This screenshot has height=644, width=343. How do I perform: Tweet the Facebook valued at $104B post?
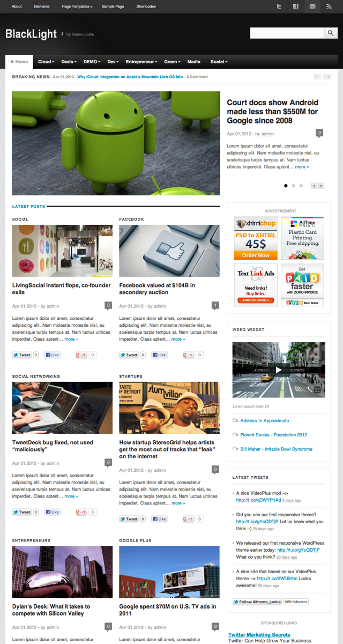[x=129, y=355]
